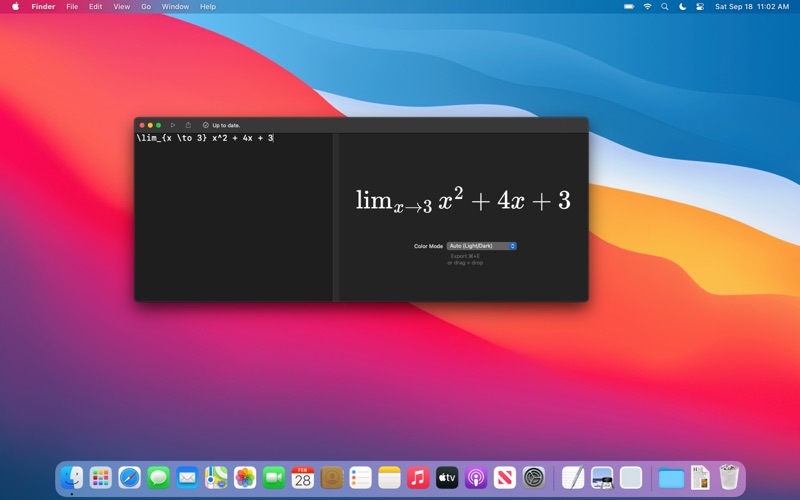Image resolution: width=800 pixels, height=500 pixels.
Task: Open Reminders from the Dock
Action: click(360, 478)
